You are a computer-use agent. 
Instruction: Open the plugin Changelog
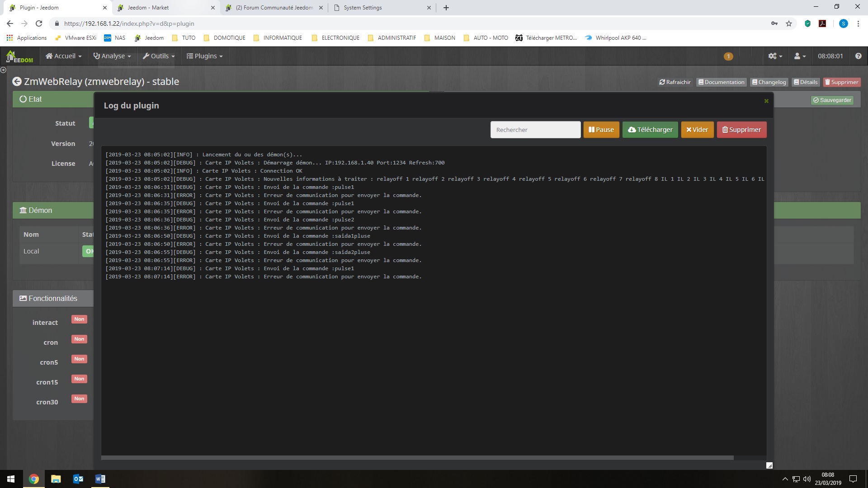pos(769,82)
